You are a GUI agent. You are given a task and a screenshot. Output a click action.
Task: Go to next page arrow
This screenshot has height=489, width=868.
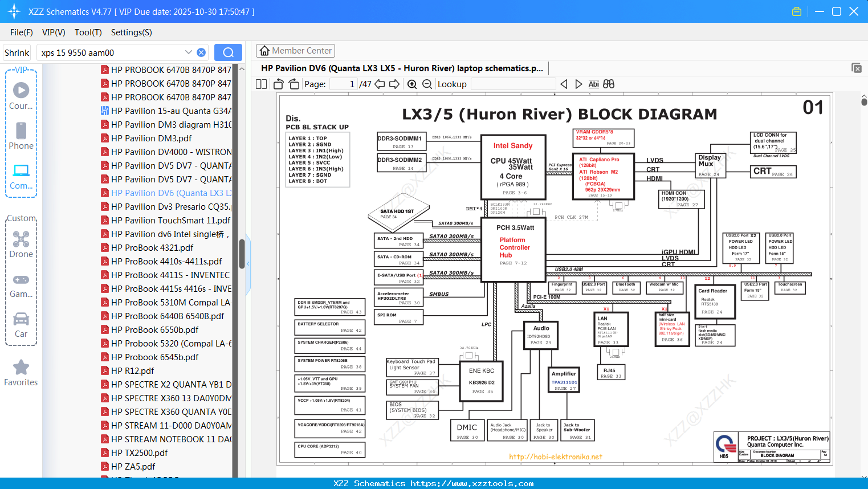pos(394,84)
